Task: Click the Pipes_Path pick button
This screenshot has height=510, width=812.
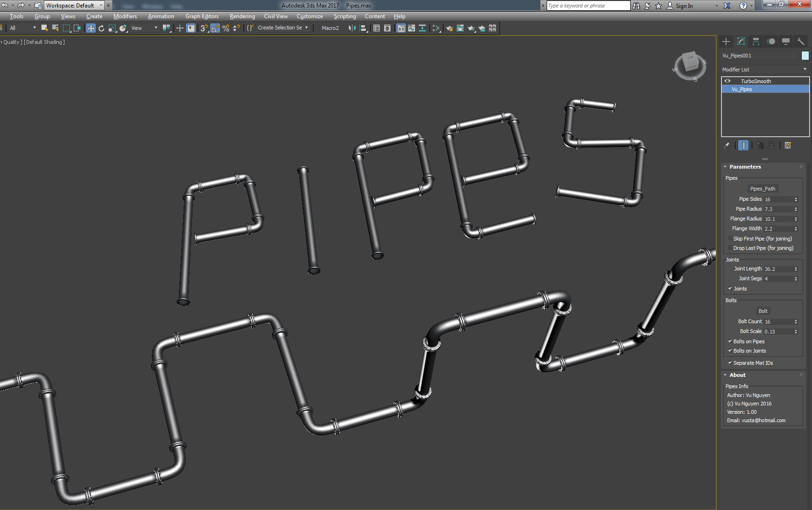Action: coord(762,189)
